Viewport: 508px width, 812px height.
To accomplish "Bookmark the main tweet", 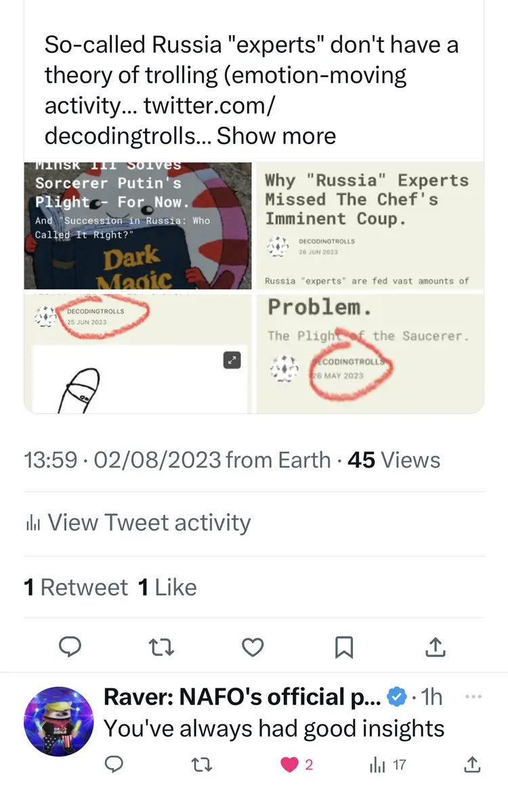I will coord(344,647).
